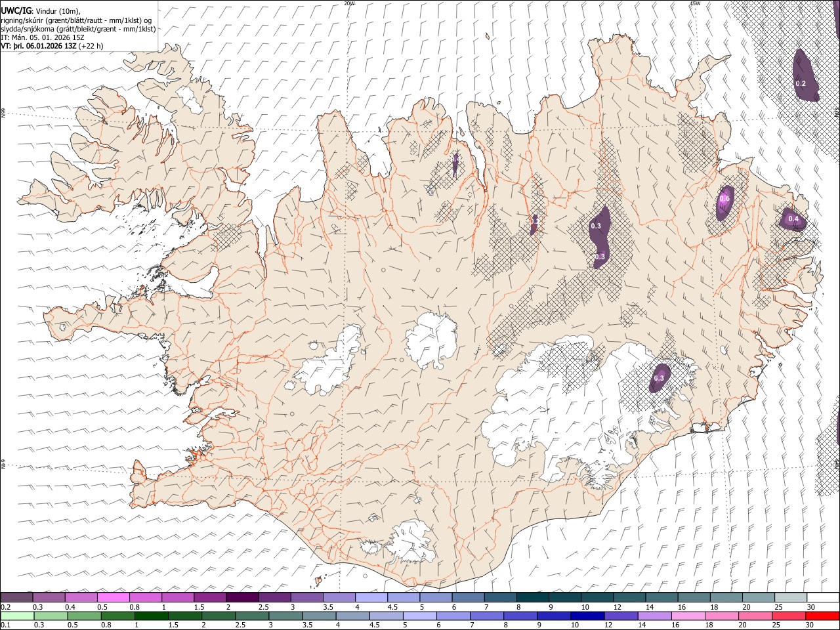Screen dimensions: 840x630
Task: Click the white 30 swatch ending the snow legend
Action: tap(823, 597)
